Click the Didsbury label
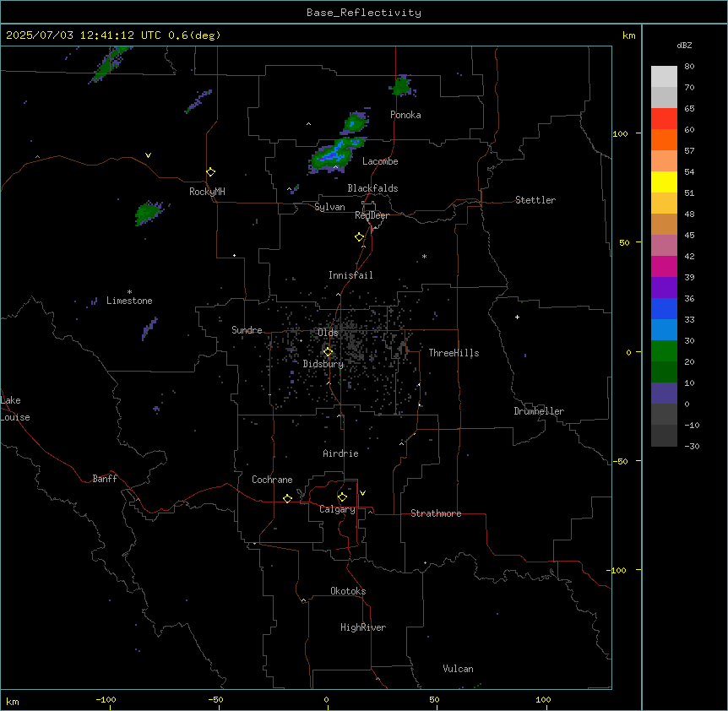Viewport: 728px width, 711px height. point(323,364)
